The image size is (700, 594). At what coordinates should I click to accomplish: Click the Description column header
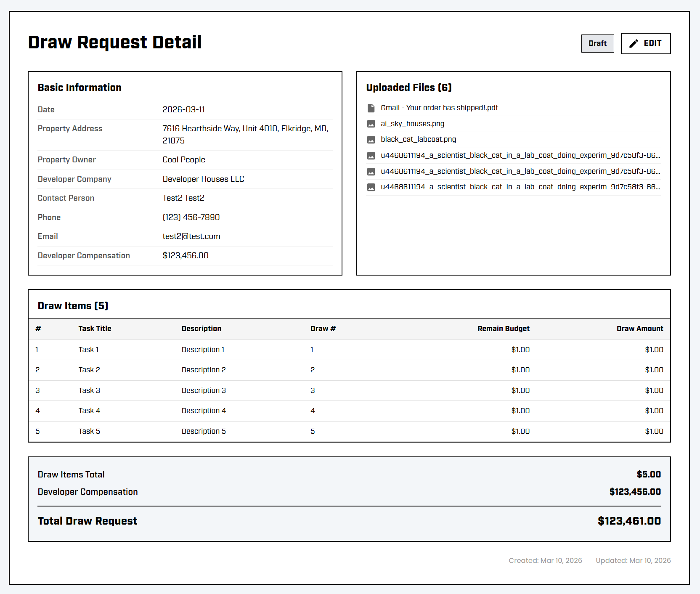201,329
